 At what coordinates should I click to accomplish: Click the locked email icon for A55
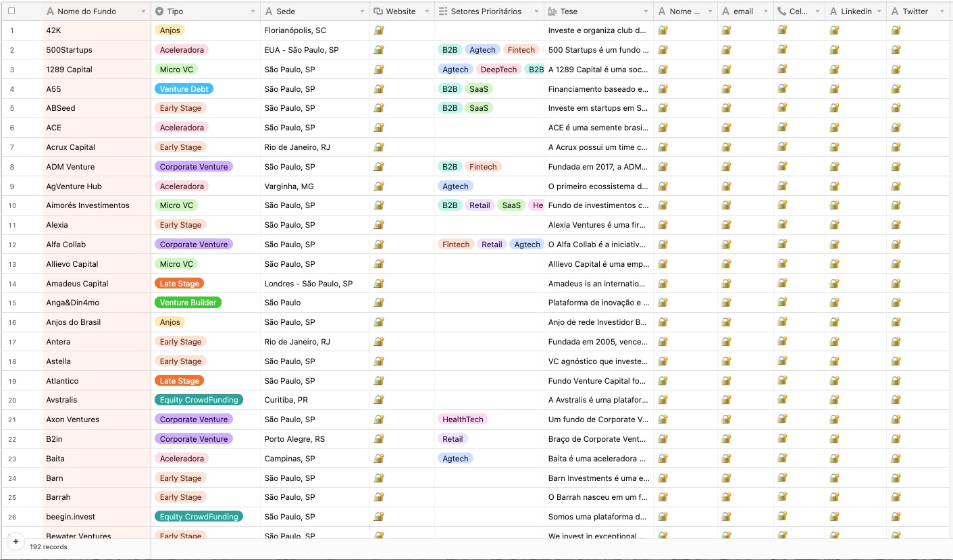(x=726, y=88)
